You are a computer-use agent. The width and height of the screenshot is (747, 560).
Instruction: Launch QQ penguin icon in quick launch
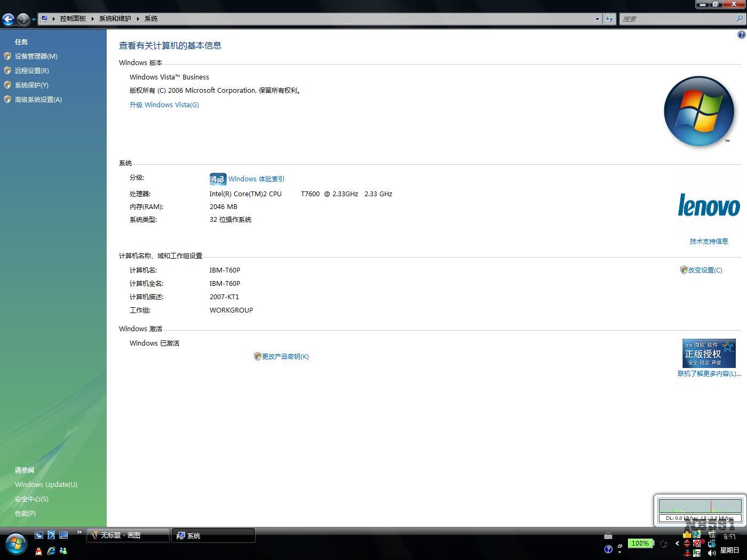point(38,551)
